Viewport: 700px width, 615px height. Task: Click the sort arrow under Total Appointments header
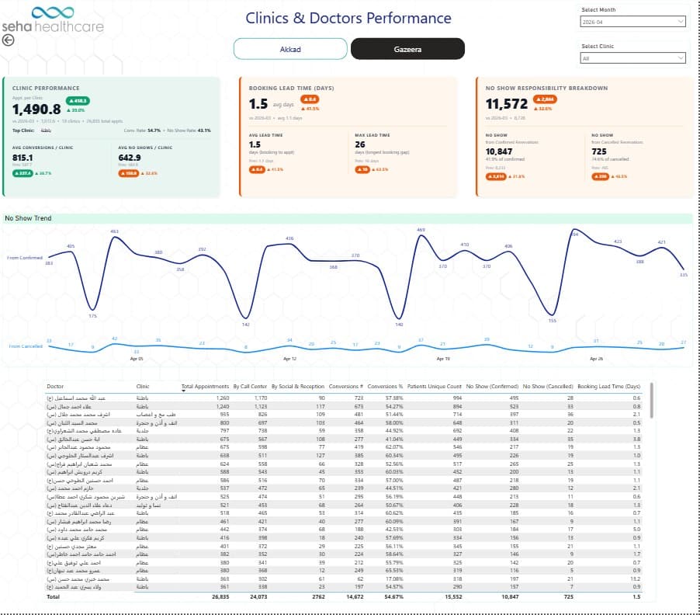click(x=183, y=391)
